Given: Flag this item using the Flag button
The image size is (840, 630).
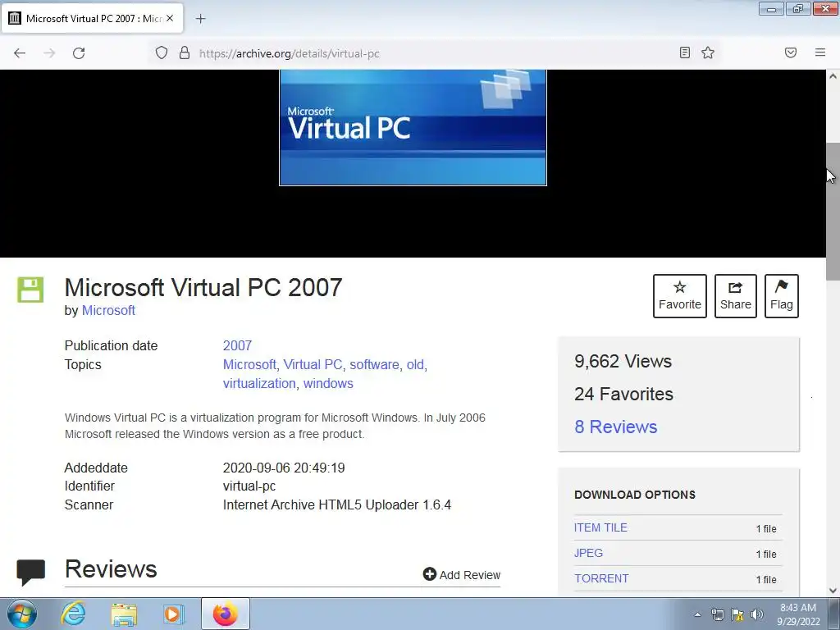Looking at the screenshot, I should click(782, 295).
